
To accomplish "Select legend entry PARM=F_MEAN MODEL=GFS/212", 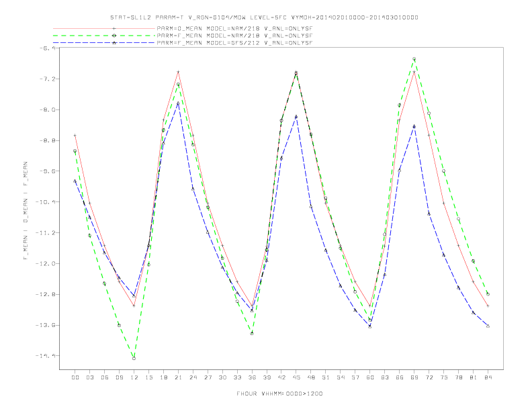I will (234, 43).
